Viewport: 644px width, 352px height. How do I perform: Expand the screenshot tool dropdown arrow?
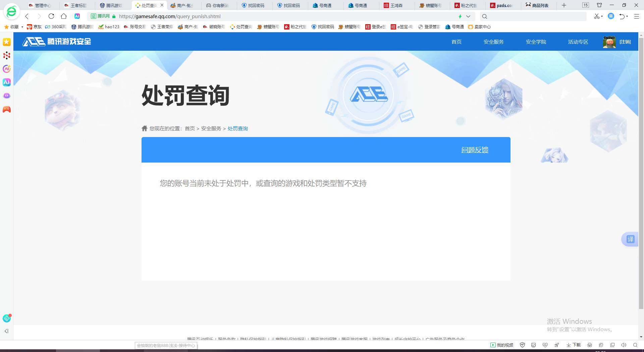pyautogui.click(x=602, y=16)
